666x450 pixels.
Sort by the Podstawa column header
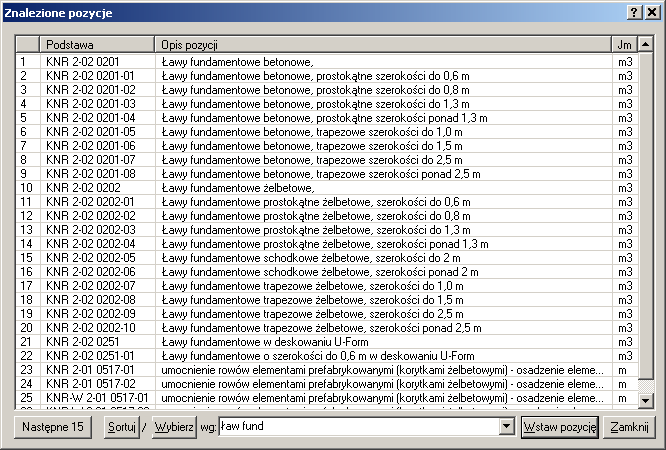click(x=98, y=46)
